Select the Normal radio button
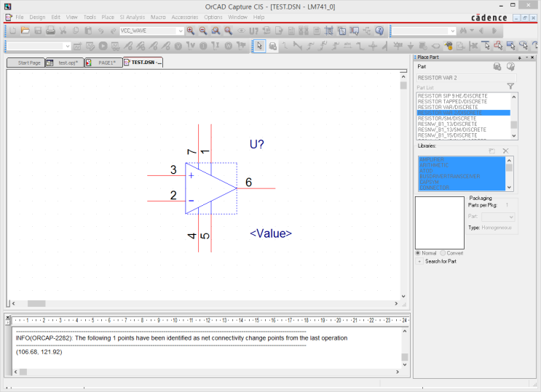This screenshot has width=541, height=392. coord(418,252)
